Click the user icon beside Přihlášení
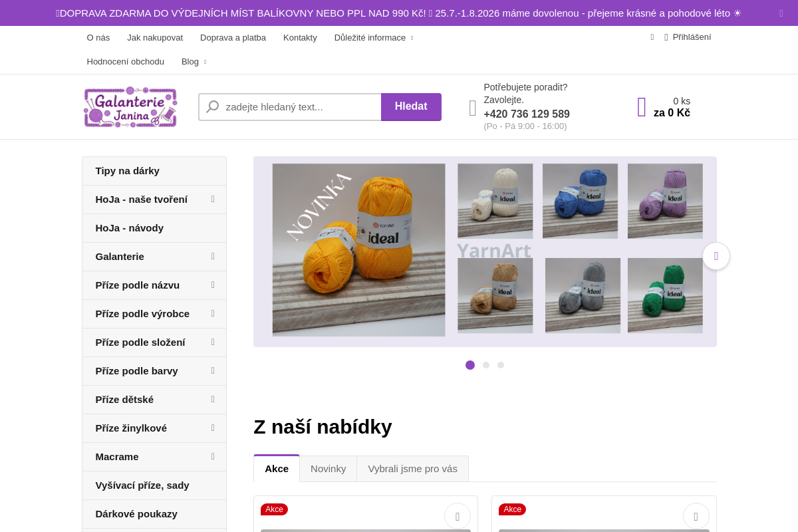The image size is (798, 532). pos(666,37)
